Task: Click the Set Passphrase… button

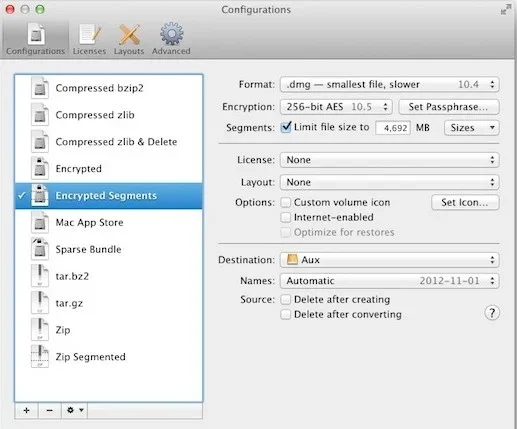Action: (x=449, y=107)
